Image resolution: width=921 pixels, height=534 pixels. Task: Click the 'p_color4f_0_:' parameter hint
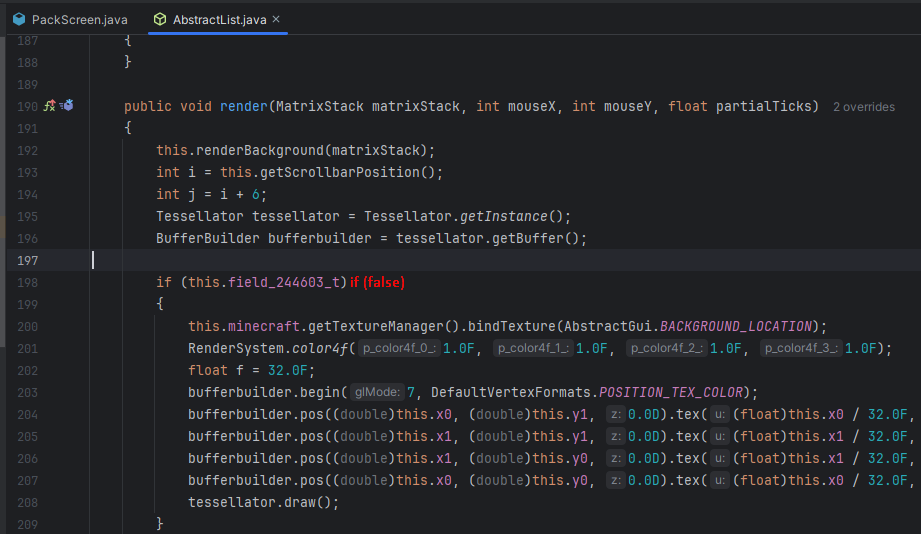click(x=398, y=348)
